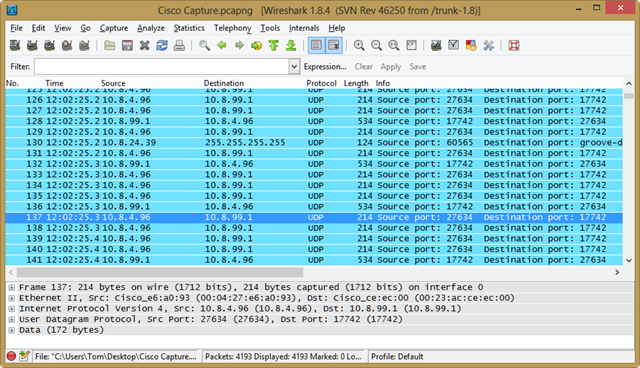640x368 pixels.
Task: Click the packet list horizontal scrollbar
Action: tap(160, 272)
